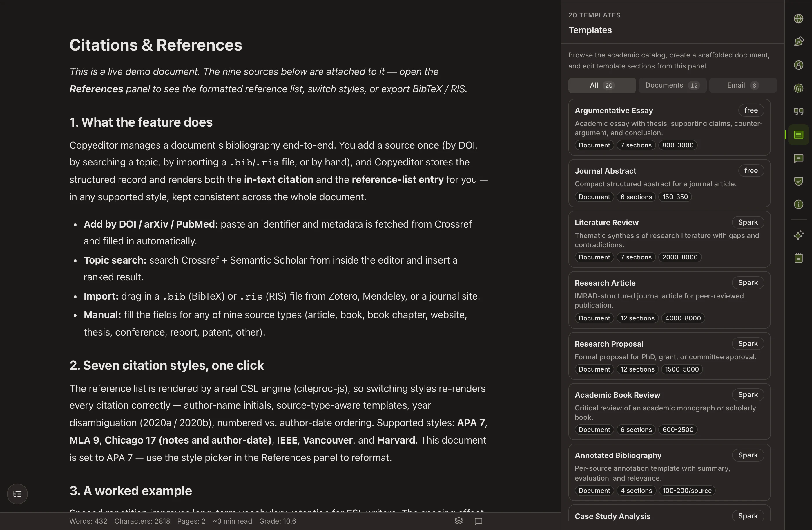Click the comment icon in status bar

[478, 521]
